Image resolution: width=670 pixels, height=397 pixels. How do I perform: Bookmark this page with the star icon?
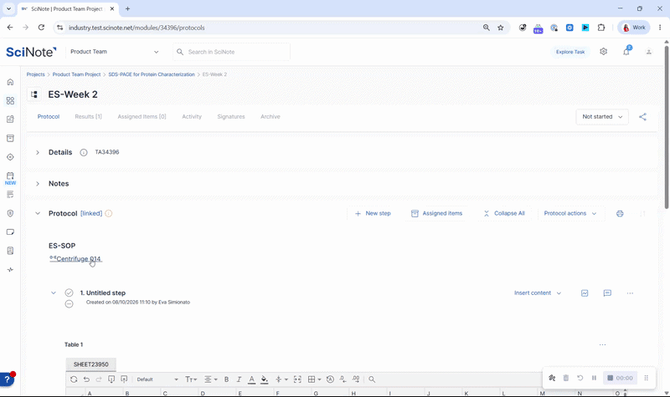click(500, 27)
